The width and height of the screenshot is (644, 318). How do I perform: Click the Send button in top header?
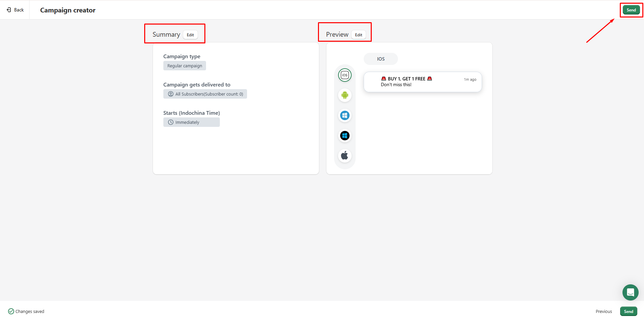(631, 10)
